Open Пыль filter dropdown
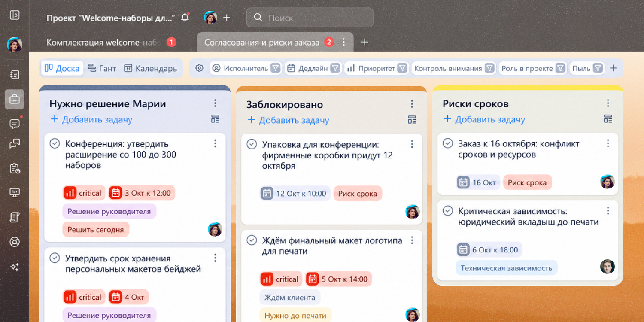Viewport: 644px width, 322px height. pos(598,68)
